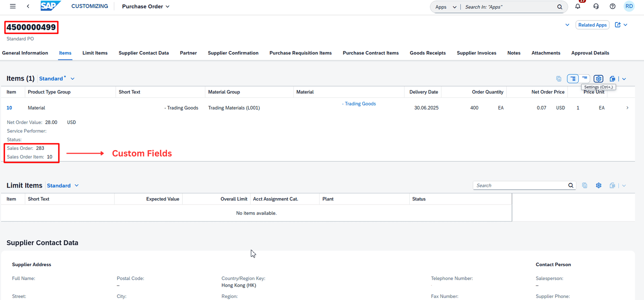Image resolution: width=644 pixels, height=300 pixels.
Task: Click the back arrow in header
Action: pyautogui.click(x=28, y=6)
